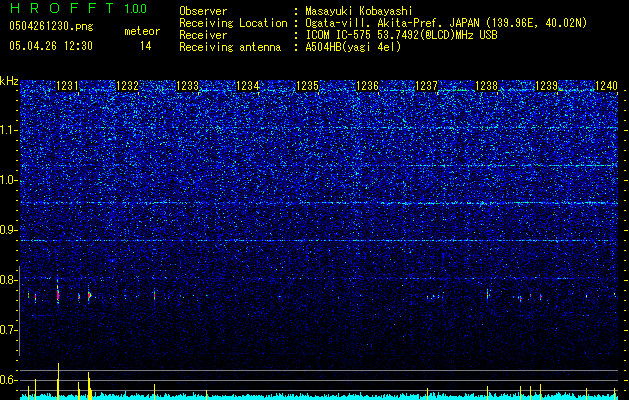Click the meteor label
Viewport: 629px width, 400px height.
(x=142, y=31)
